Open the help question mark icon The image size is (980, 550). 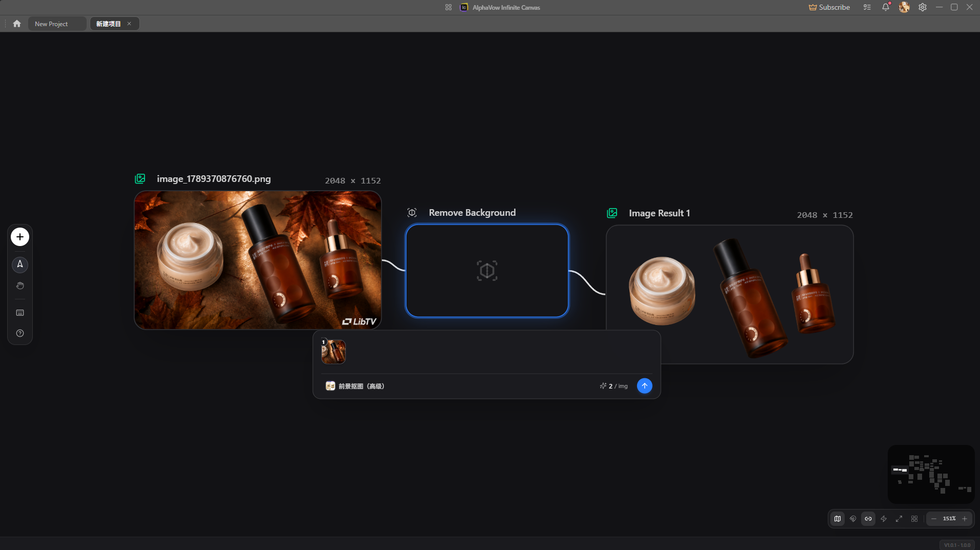20,333
